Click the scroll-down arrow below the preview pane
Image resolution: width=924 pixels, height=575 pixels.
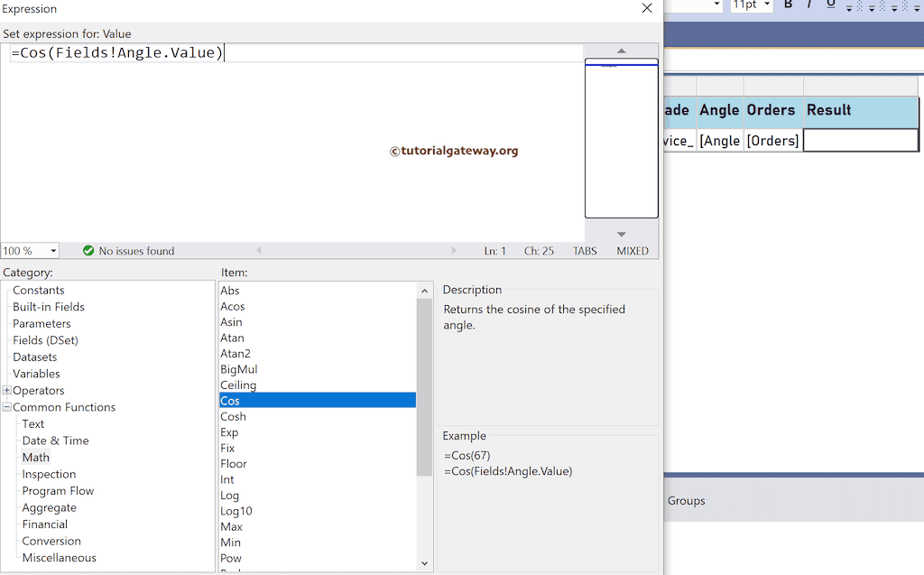click(621, 233)
